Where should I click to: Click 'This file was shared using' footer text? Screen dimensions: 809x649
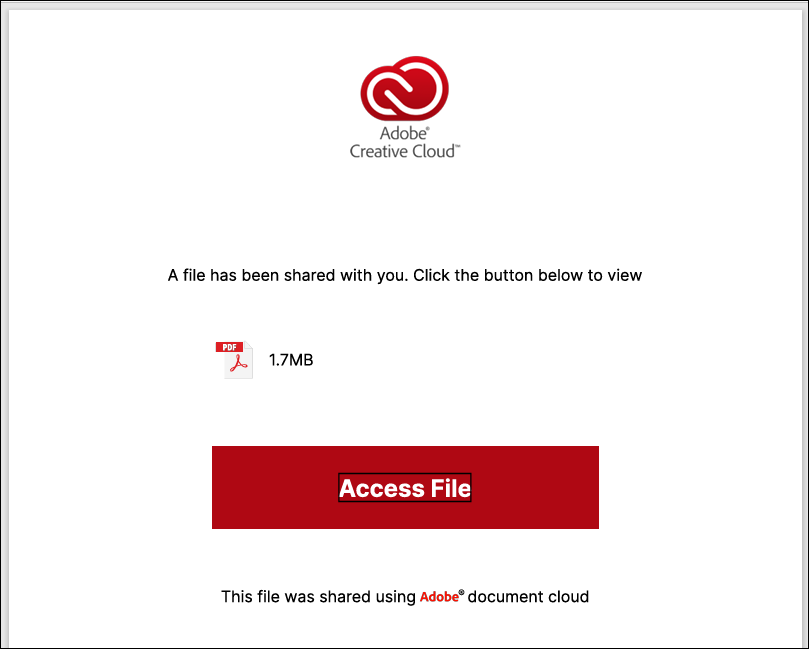point(318,597)
